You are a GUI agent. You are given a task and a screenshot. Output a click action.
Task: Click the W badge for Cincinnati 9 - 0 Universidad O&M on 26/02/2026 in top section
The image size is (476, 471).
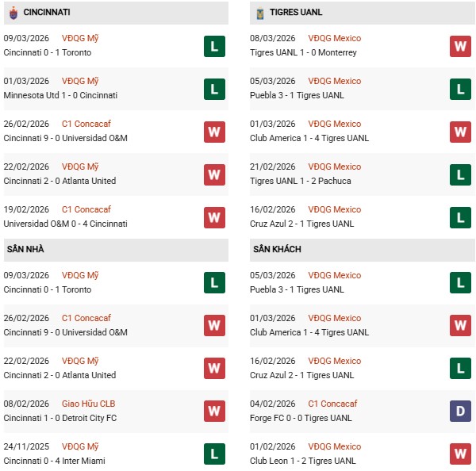(x=214, y=132)
